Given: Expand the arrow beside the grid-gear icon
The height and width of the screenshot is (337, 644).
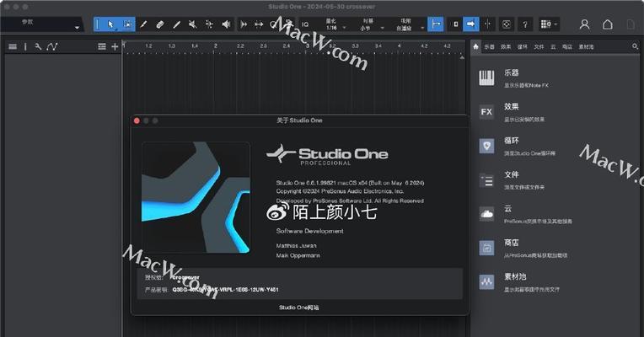Looking at the screenshot, I should coord(555,24).
